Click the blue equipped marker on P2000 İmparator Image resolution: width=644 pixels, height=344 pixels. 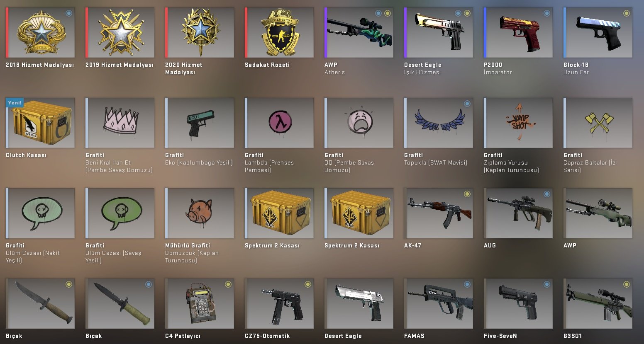pyautogui.click(x=546, y=13)
